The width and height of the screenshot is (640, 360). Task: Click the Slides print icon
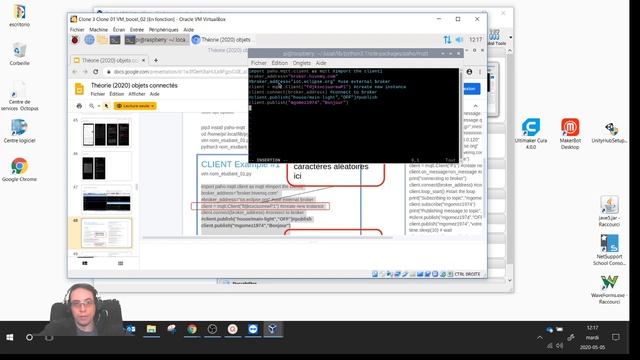(x=79, y=106)
